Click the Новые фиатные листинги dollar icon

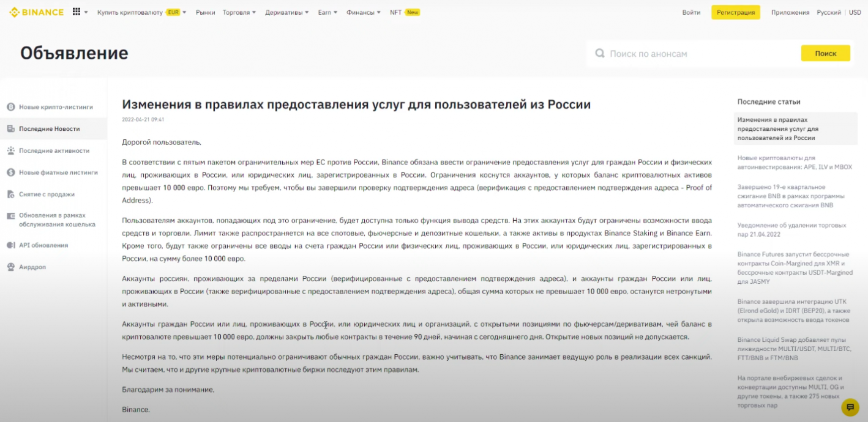click(10, 172)
